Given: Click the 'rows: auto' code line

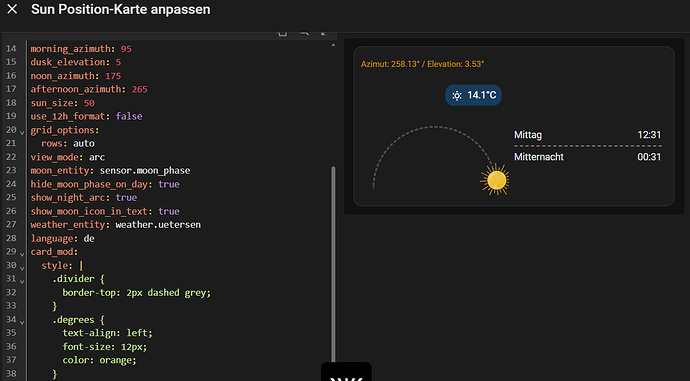Looking at the screenshot, I should (x=68, y=143).
